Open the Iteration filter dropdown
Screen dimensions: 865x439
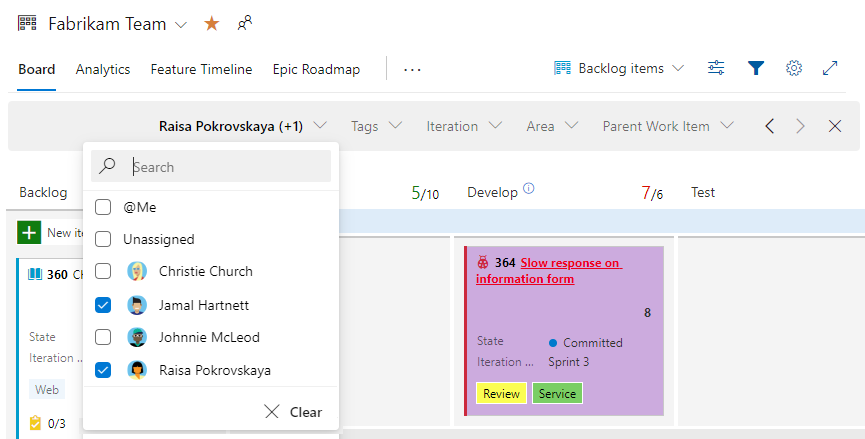click(x=464, y=126)
